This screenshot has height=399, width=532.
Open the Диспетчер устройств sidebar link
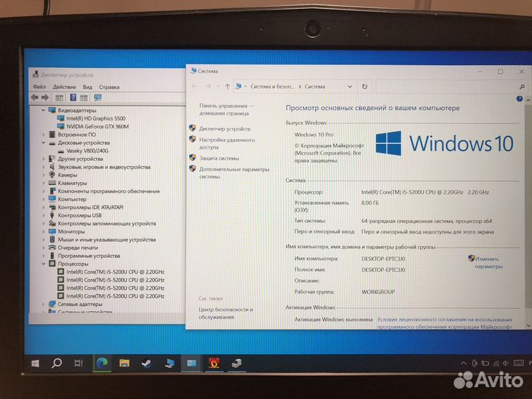click(x=225, y=129)
